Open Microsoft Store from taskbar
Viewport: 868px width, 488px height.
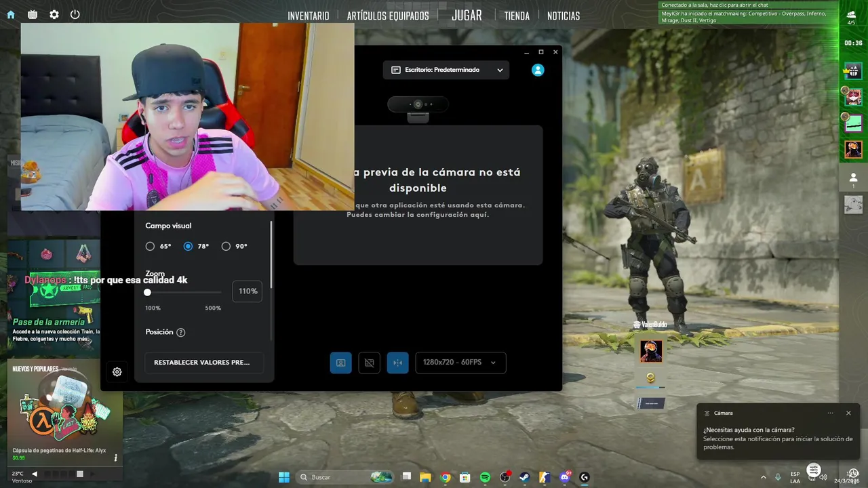tap(465, 477)
